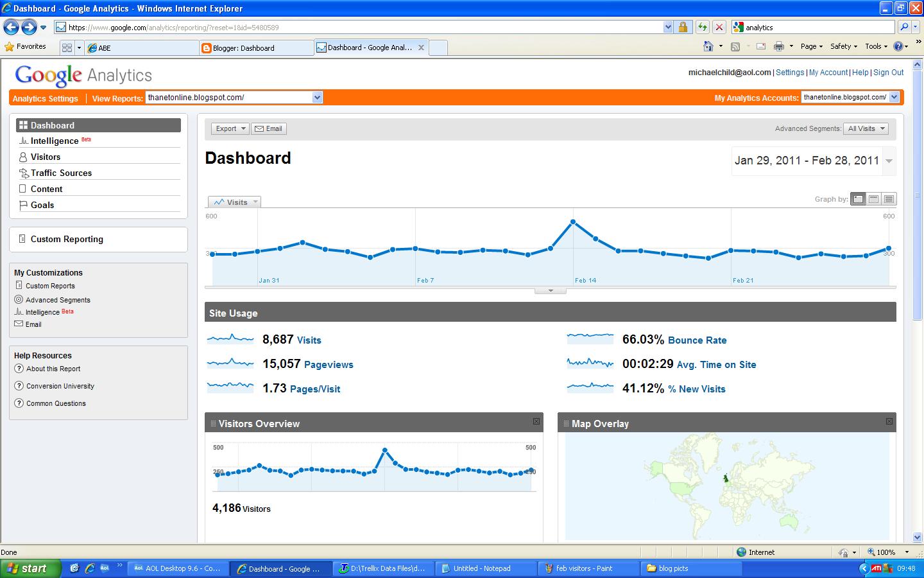The width and height of the screenshot is (924, 578).
Task: Click the Refresh page icon
Action: 703,27
